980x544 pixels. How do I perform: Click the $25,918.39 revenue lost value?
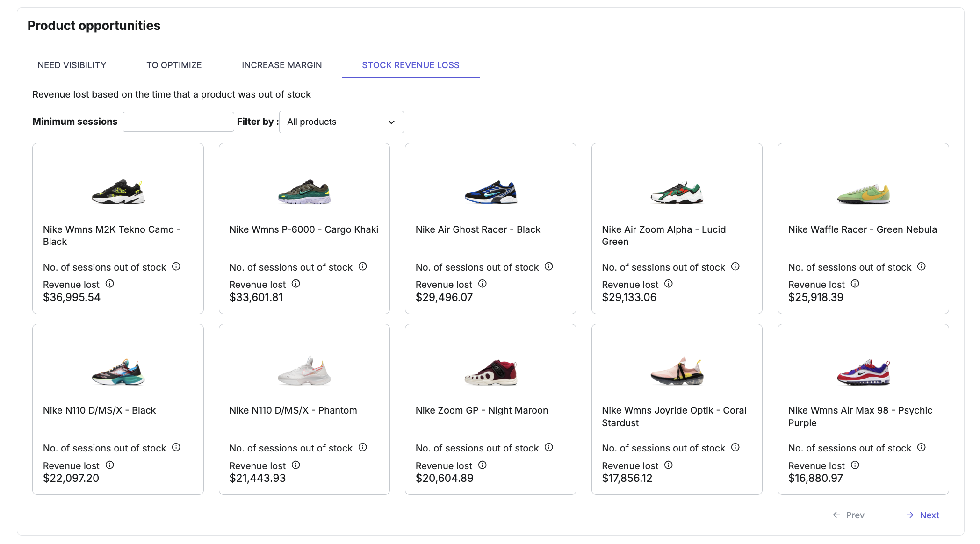tap(816, 297)
